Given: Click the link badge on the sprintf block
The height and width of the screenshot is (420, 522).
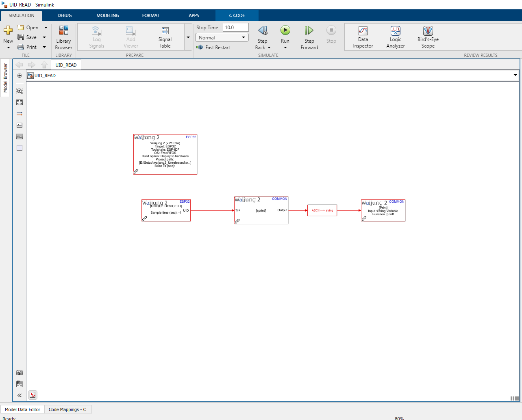Looking at the screenshot, I should click(x=237, y=221).
